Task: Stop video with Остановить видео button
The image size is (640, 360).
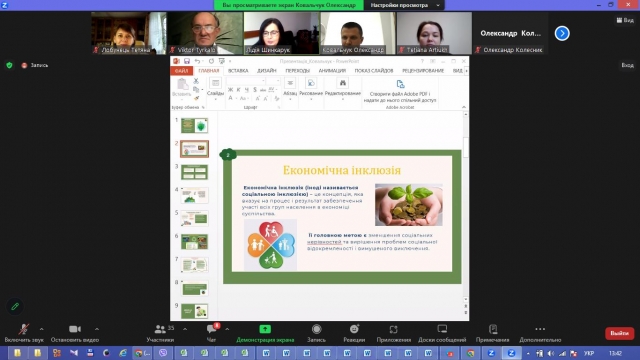Action: [x=75, y=333]
